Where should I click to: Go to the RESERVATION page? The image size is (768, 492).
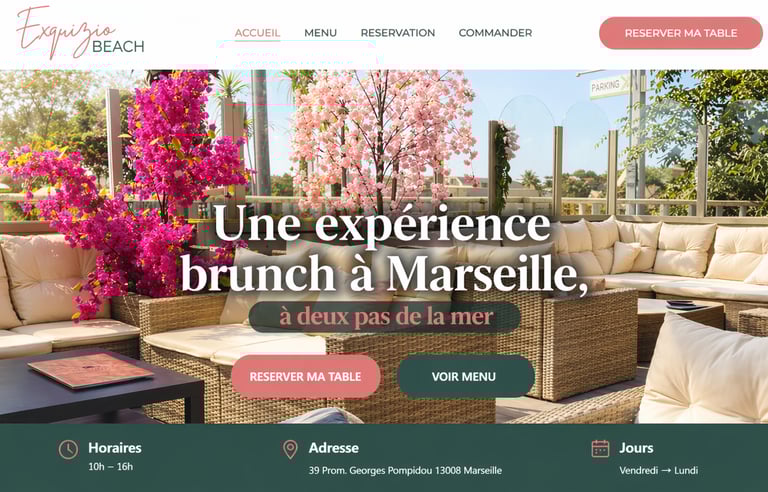click(x=398, y=33)
